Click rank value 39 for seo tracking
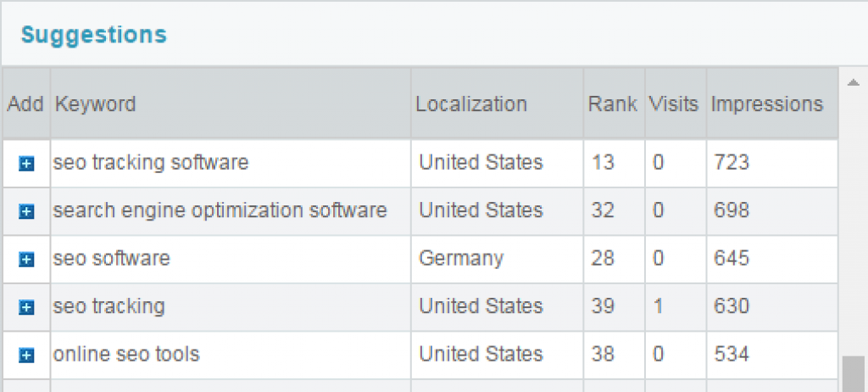Viewport: 868px width, 392px height. 603,306
